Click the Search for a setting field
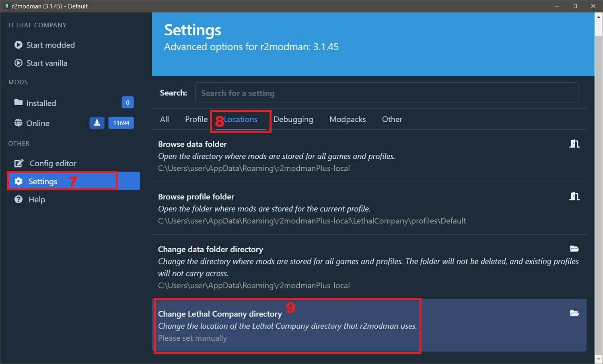This screenshot has width=603, height=364. (386, 93)
